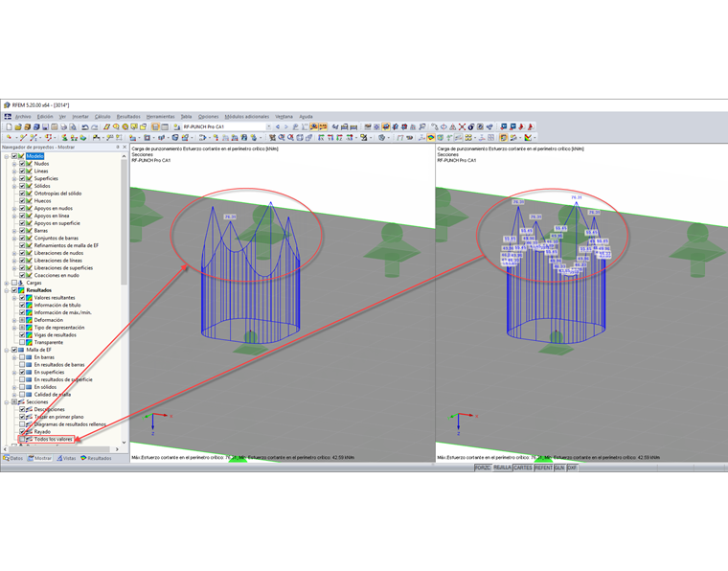Image resolution: width=728 pixels, height=571 pixels.
Task: Pin the project navigator panel
Action: click(118, 147)
